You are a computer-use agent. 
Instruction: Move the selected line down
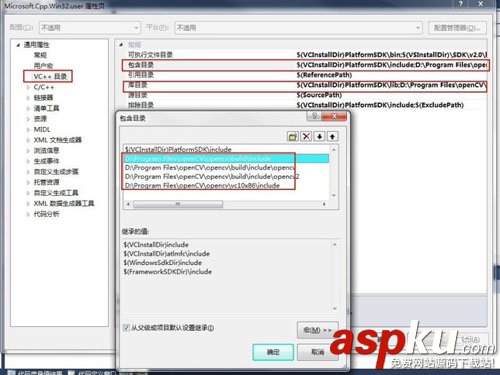point(319,137)
